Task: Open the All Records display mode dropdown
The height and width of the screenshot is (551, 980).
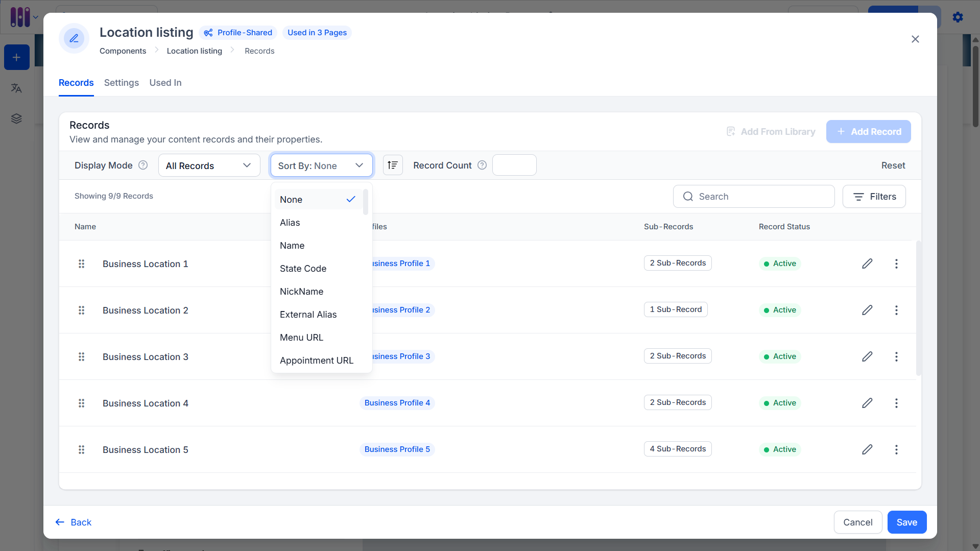Action: pos(209,165)
